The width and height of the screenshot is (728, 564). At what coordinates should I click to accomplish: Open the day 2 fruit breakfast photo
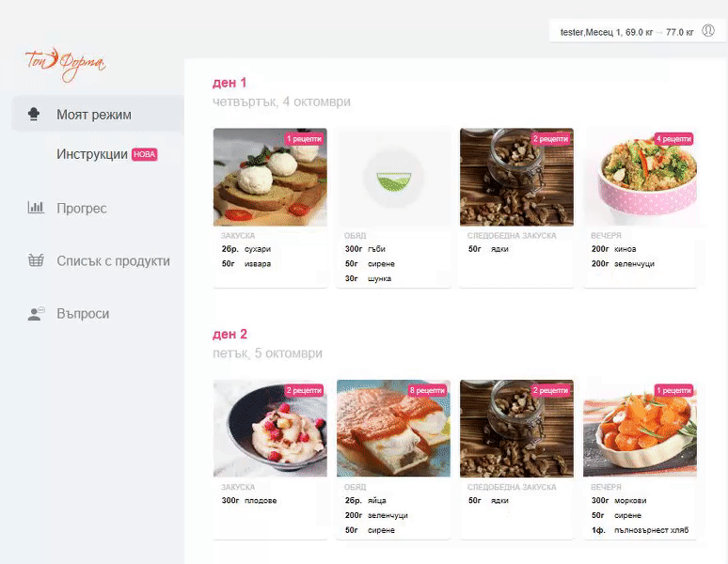tap(270, 429)
